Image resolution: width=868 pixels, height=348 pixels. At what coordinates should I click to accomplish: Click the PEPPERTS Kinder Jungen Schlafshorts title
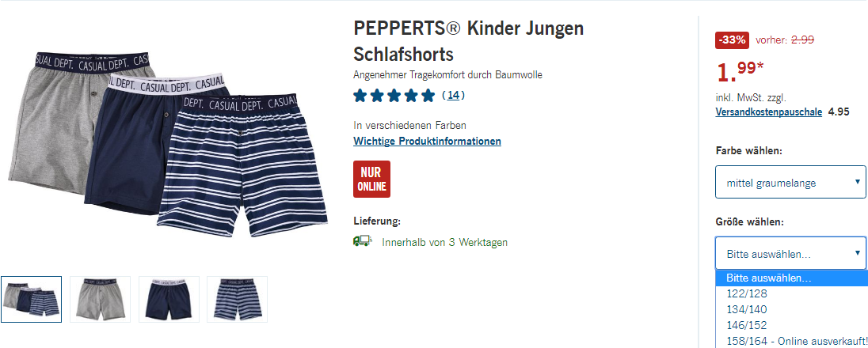point(468,41)
